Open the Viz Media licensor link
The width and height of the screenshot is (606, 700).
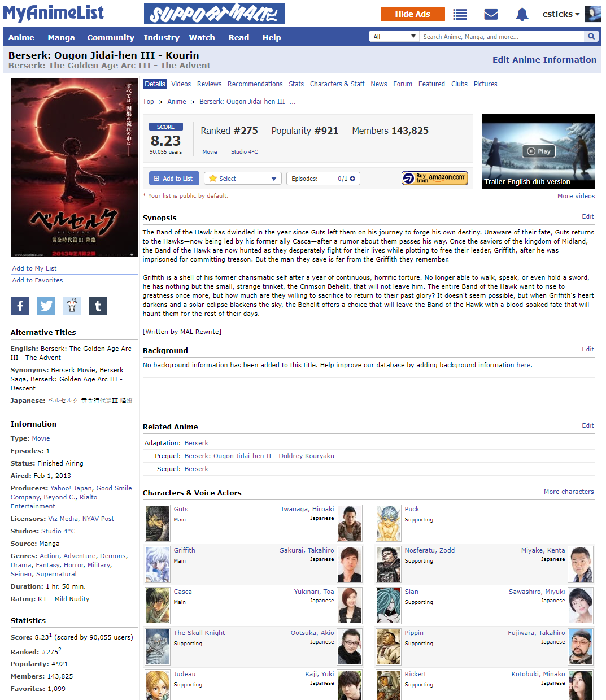pyautogui.click(x=63, y=519)
